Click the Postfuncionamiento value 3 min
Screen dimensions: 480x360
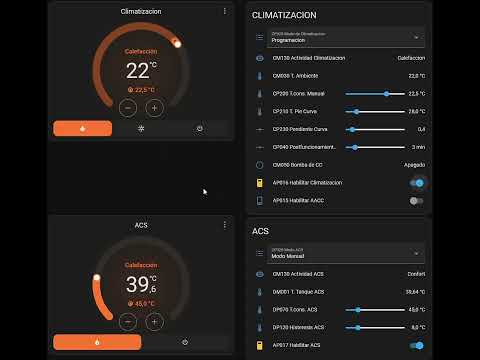pyautogui.click(x=418, y=147)
